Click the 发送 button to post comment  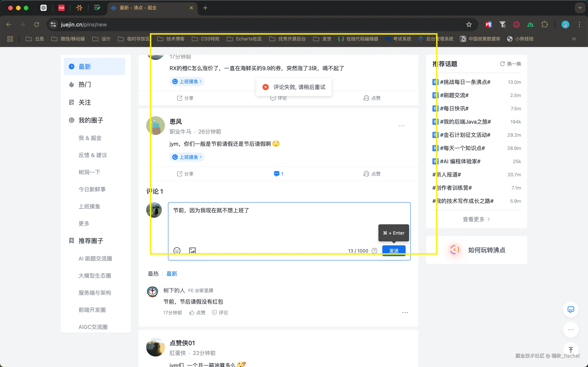click(393, 251)
